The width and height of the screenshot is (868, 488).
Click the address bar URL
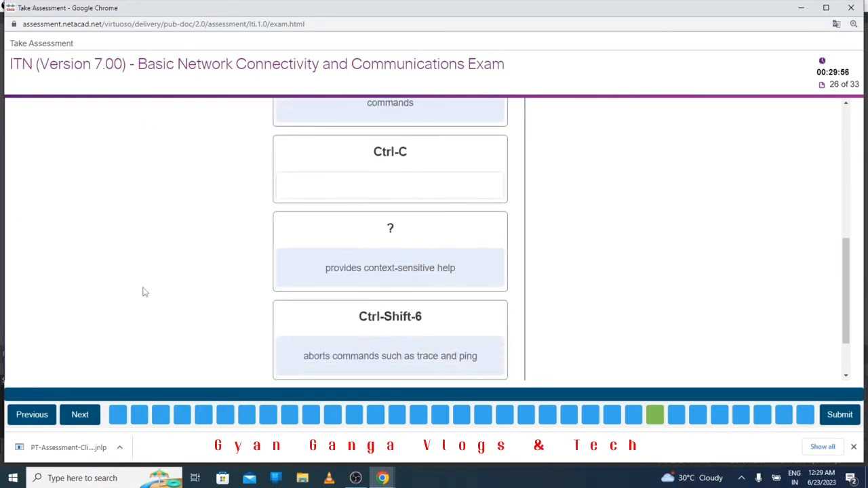163,24
